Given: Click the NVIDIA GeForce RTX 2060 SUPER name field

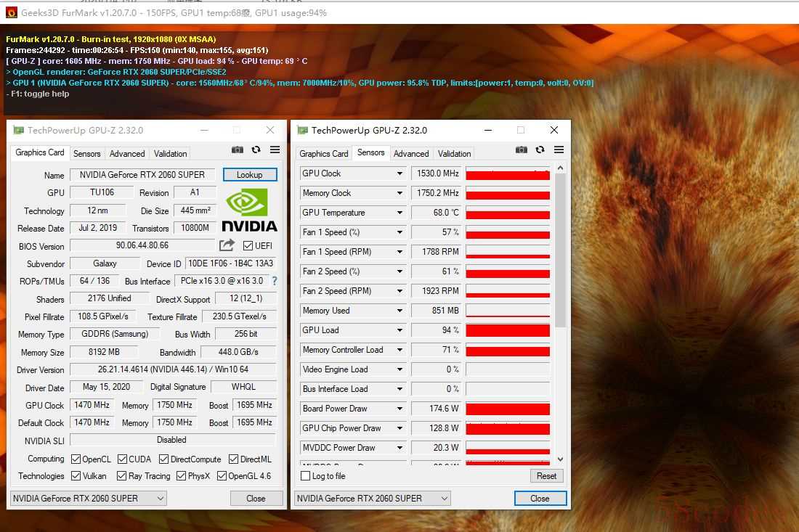Looking at the screenshot, I should 142,175.
